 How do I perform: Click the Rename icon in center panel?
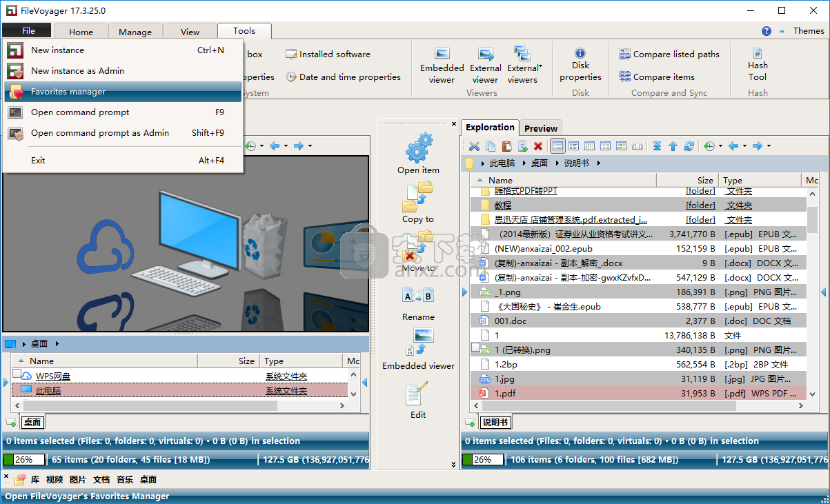(x=418, y=295)
